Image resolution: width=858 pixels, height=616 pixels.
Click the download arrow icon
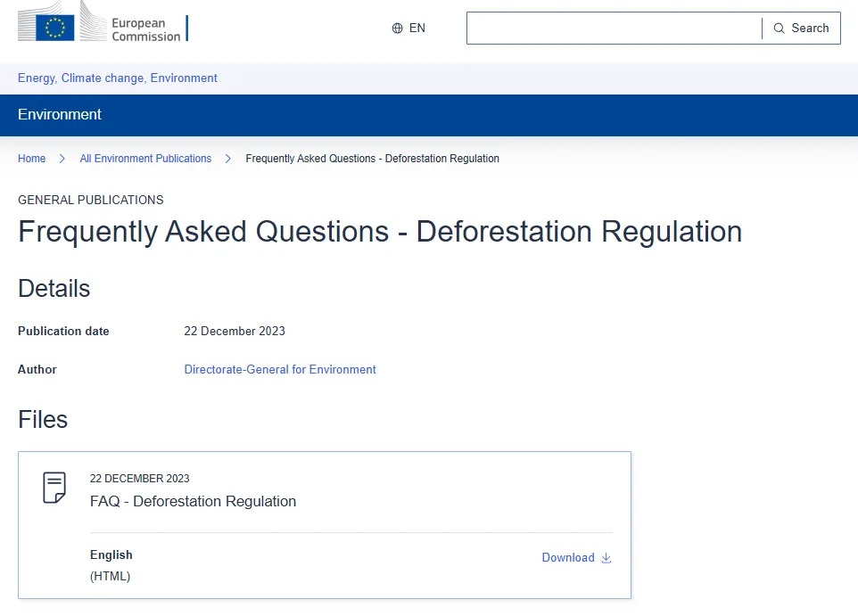pos(606,558)
